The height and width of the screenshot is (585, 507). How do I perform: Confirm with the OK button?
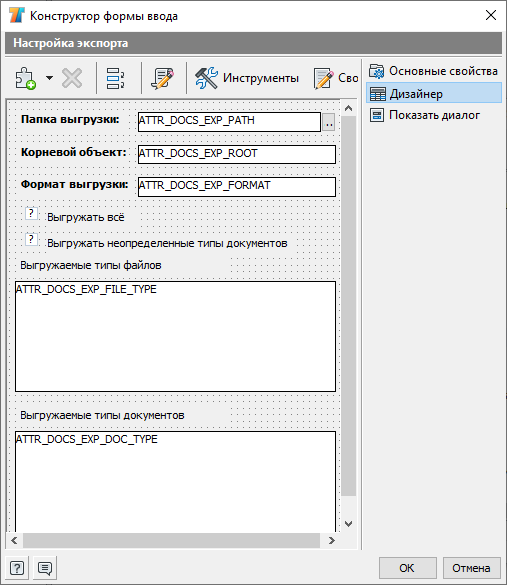[x=407, y=568]
